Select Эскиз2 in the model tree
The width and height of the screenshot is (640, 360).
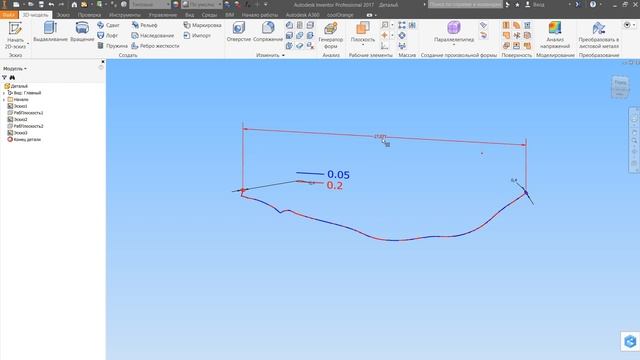tap(18, 120)
